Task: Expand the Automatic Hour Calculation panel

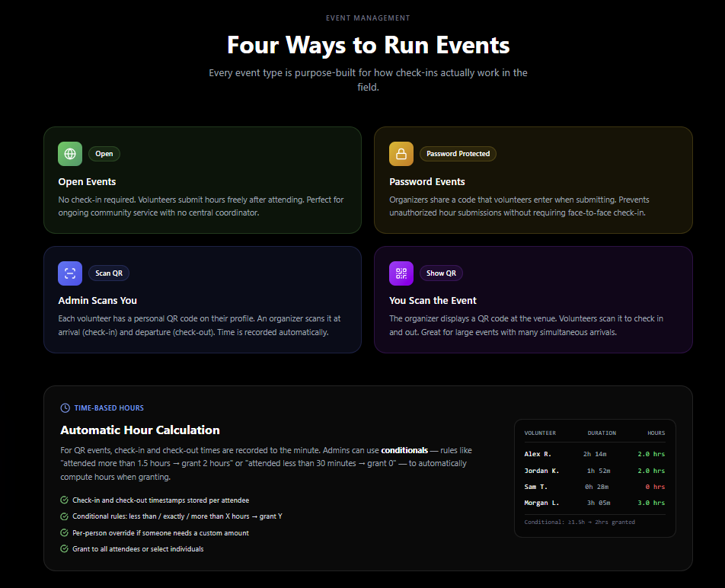Action: [x=139, y=430]
